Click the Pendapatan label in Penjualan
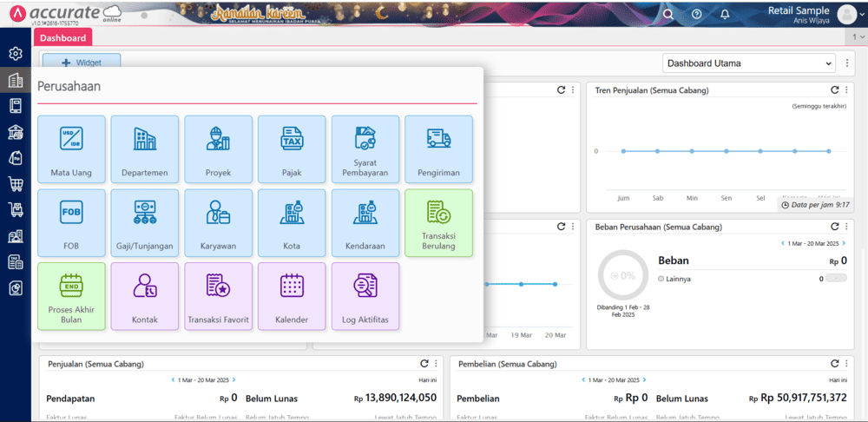 [x=70, y=399]
